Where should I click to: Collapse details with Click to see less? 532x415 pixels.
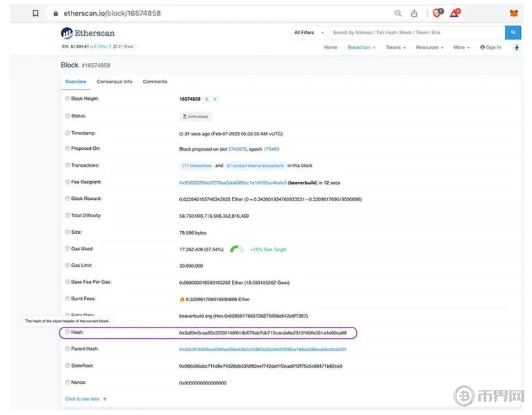coord(85,399)
